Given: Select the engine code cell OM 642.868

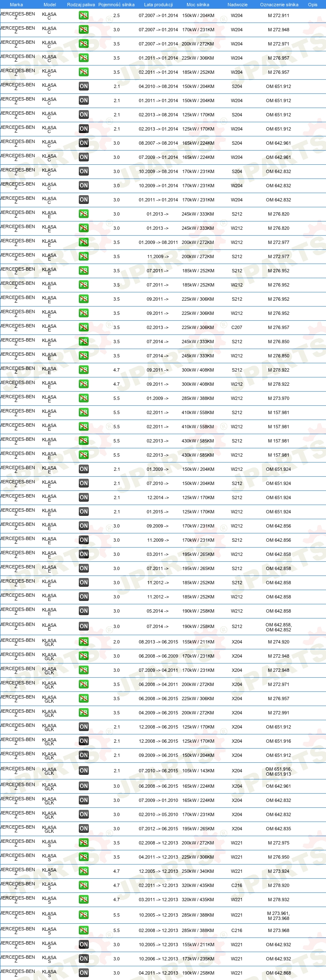Looking at the screenshot, I should 278,973.
